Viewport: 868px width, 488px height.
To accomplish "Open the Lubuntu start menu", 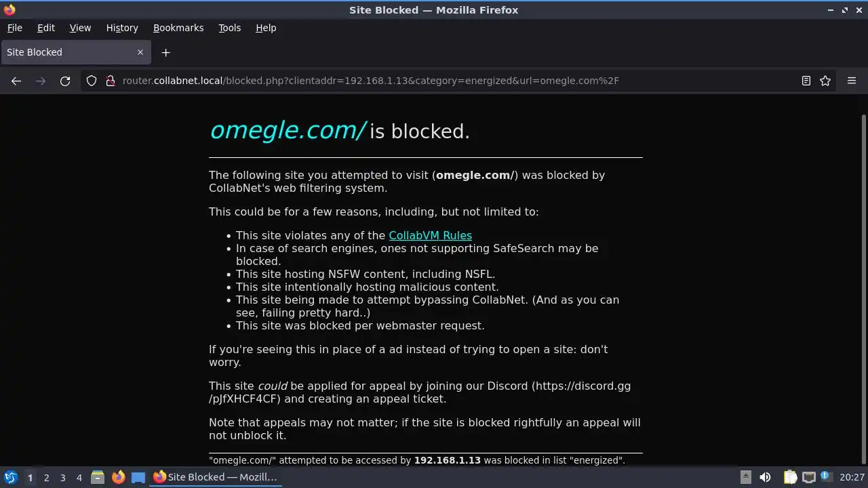I will 10,477.
